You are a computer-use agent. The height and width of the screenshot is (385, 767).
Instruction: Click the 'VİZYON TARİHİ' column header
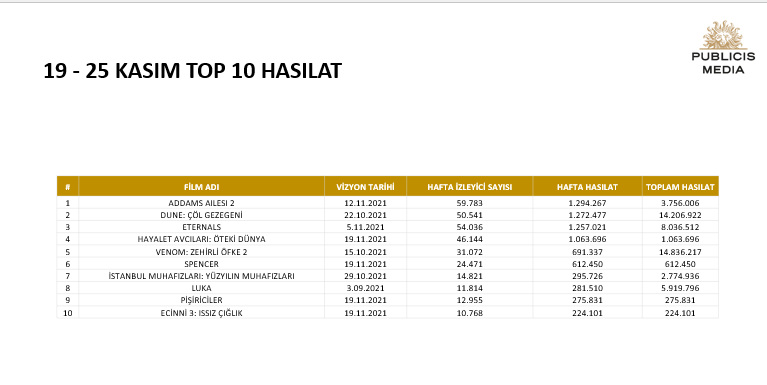point(365,187)
